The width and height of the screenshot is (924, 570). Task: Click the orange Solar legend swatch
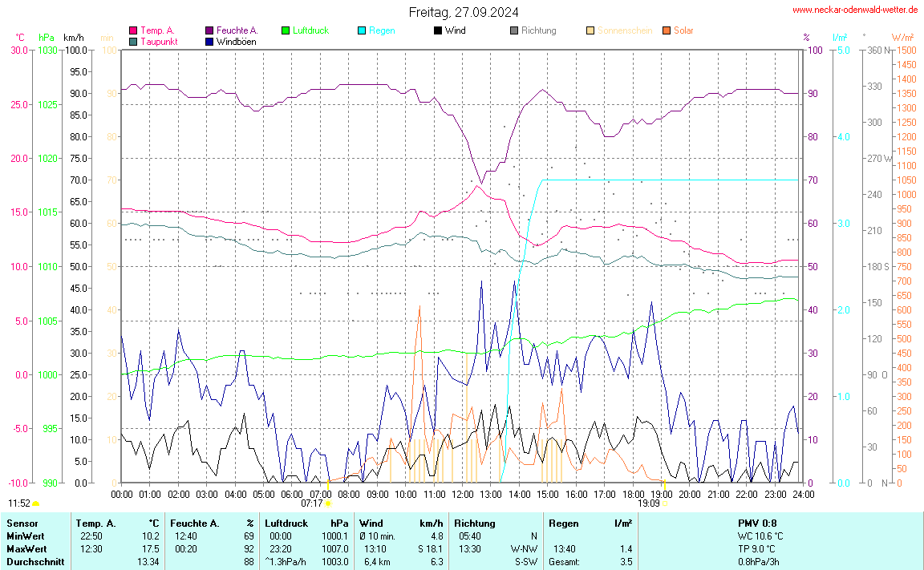coord(667,30)
